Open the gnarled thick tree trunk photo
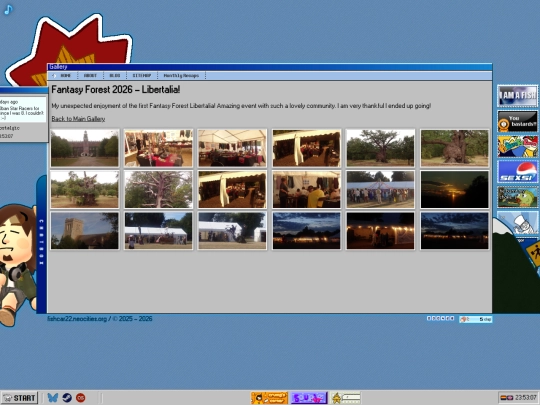The height and width of the screenshot is (405, 540). (454, 148)
